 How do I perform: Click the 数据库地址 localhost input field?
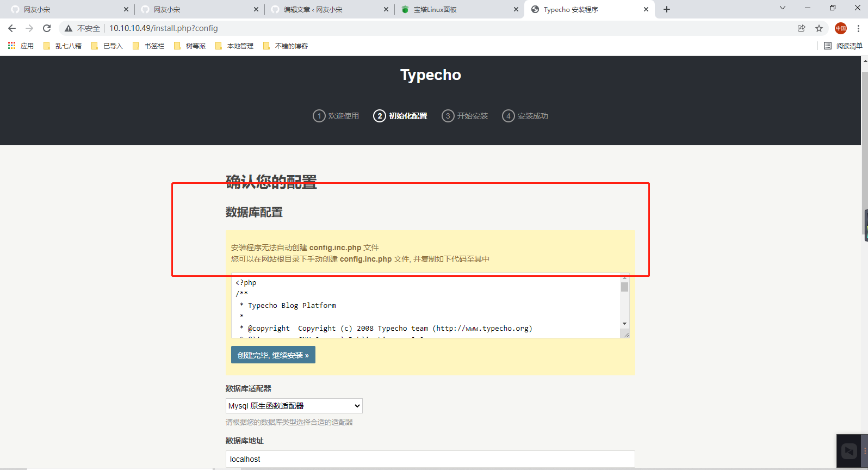tap(430, 459)
